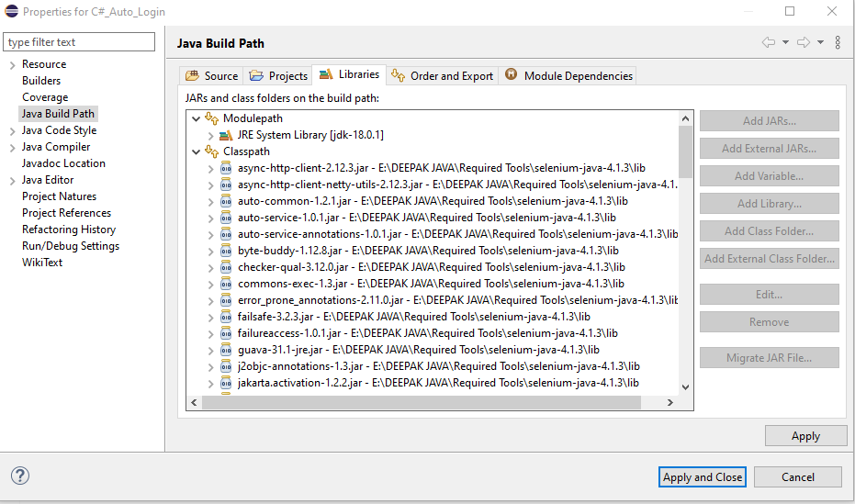Expand the async-http-client-netty-utils jar entry
This screenshot has width=855, height=504.
pos(210,185)
